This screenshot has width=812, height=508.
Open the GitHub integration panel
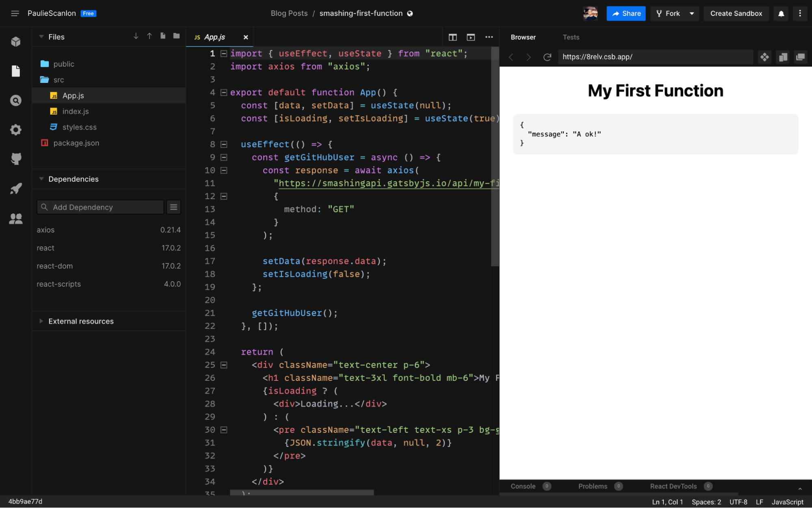15,158
